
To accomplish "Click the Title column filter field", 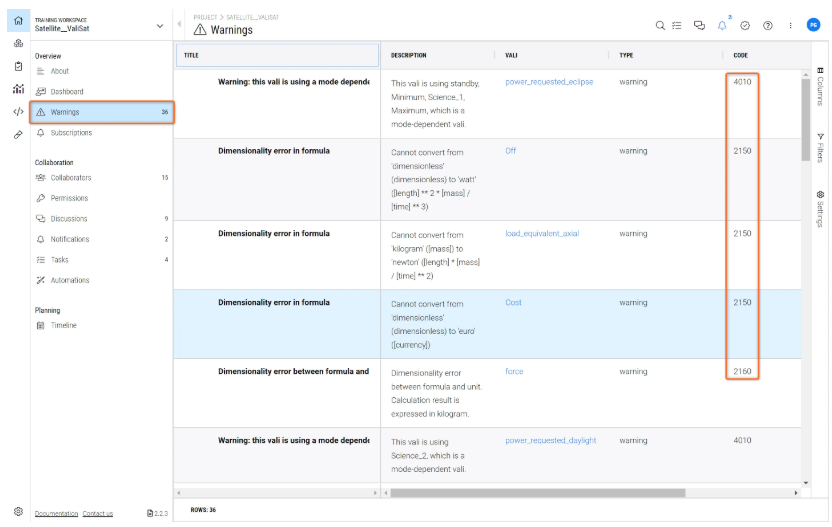I will tap(278, 55).
